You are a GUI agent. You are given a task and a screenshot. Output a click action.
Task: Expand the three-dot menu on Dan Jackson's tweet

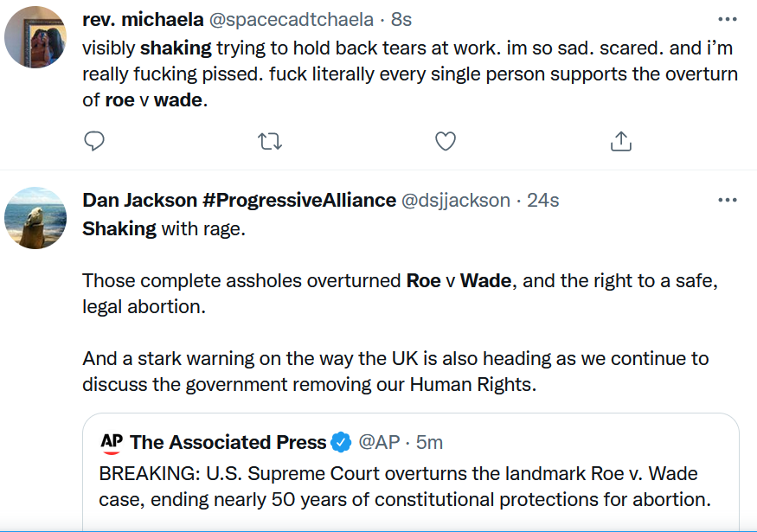point(728,200)
